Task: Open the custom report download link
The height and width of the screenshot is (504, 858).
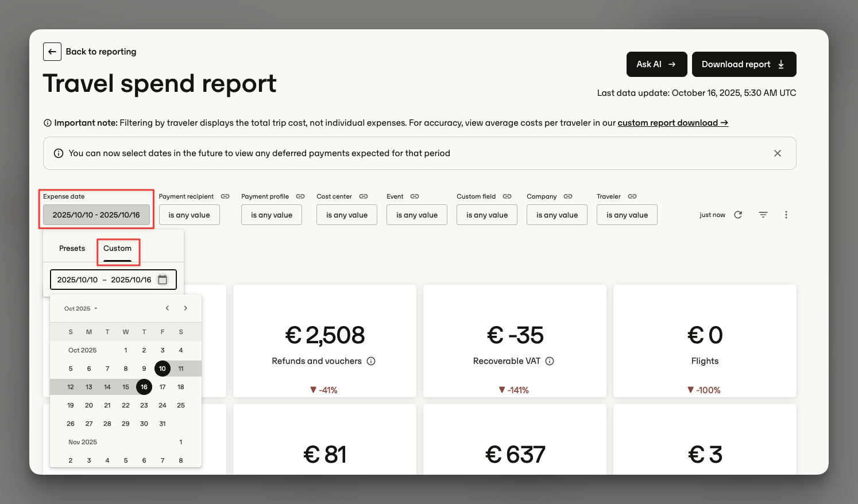Action: point(673,123)
